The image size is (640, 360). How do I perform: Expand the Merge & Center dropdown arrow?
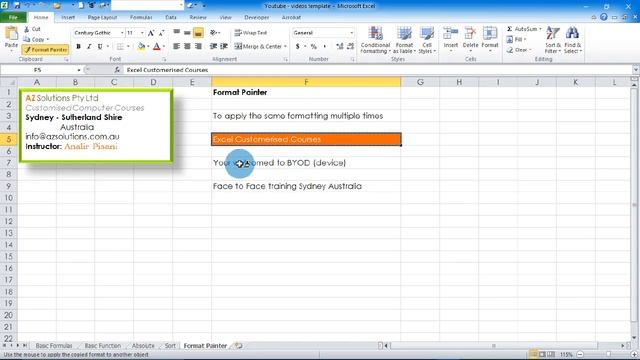pos(285,47)
